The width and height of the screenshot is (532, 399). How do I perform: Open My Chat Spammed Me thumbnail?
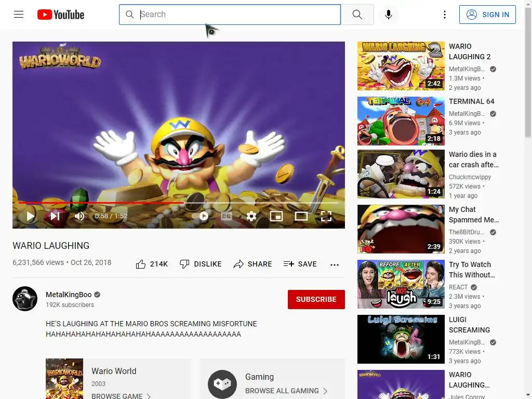coord(401,229)
